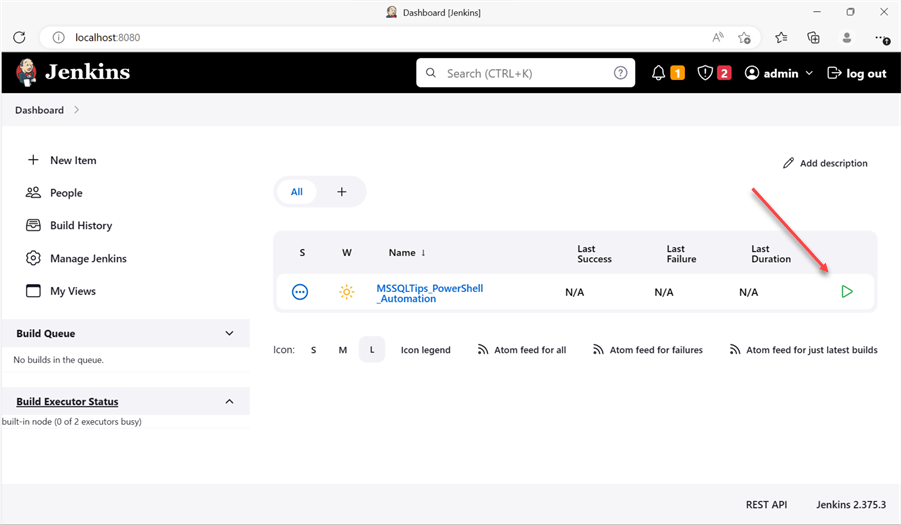View site information icon in address bar
This screenshot has height=525, width=901.
click(59, 37)
